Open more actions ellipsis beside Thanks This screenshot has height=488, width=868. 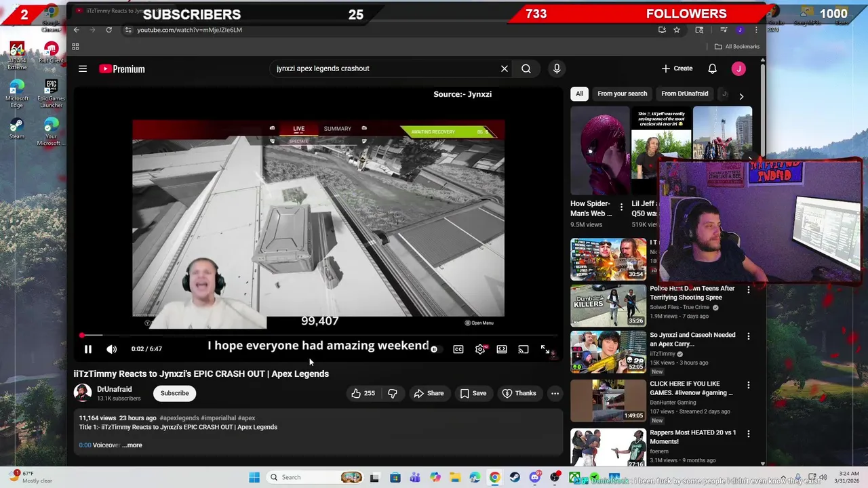coord(555,393)
